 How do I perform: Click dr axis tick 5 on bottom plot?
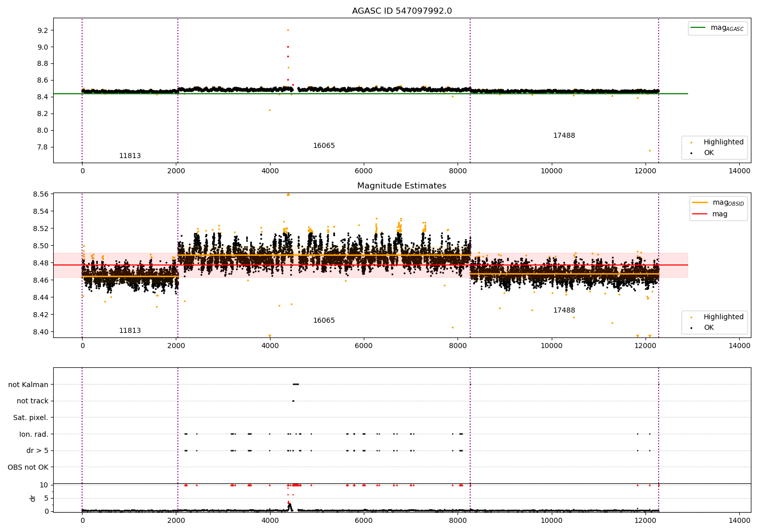pos(47,498)
